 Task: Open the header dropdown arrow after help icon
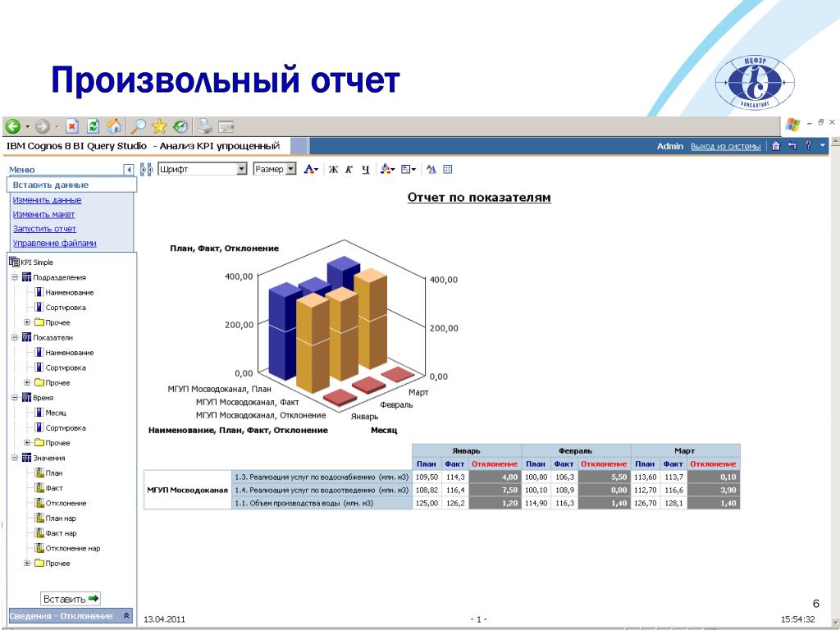tap(823, 146)
